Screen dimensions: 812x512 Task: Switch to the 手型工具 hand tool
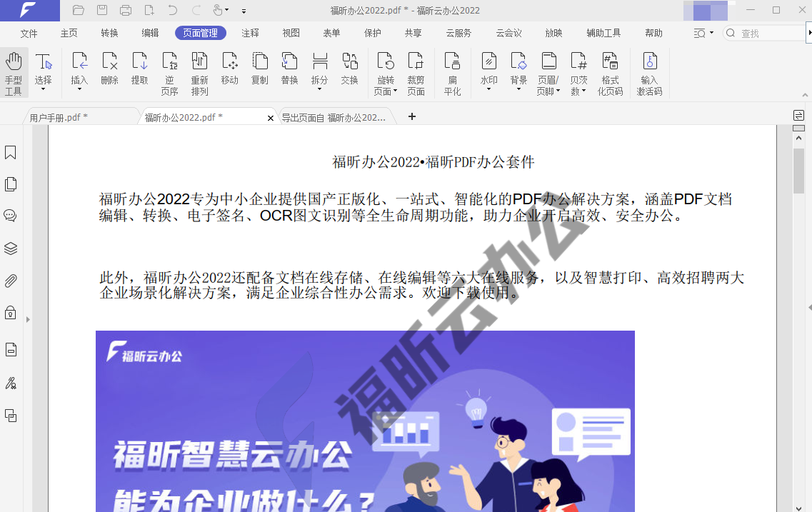click(14, 71)
